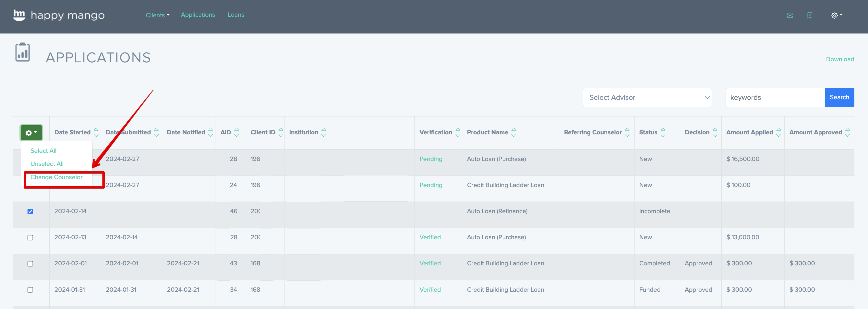Image resolution: width=868 pixels, height=309 pixels.
Task: Sort the Date Started column ascending
Action: coord(96,130)
